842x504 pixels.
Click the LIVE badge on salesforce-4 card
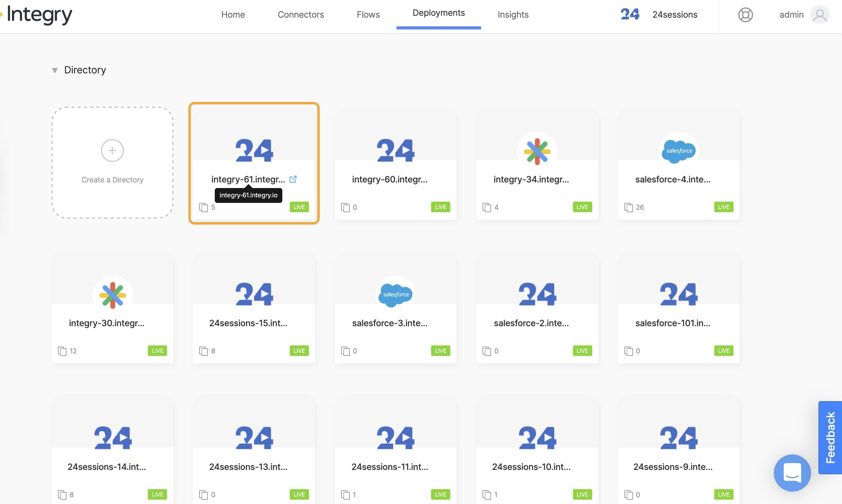(724, 207)
